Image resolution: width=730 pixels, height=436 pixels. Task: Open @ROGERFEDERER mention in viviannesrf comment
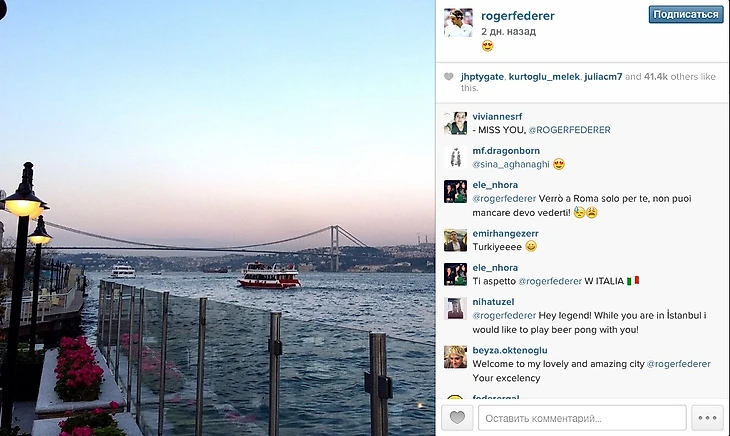pos(569,130)
